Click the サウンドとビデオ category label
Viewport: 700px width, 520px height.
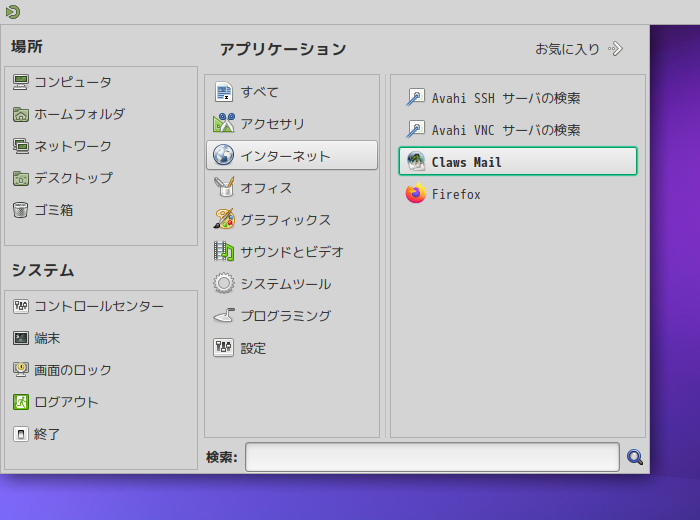coord(292,252)
